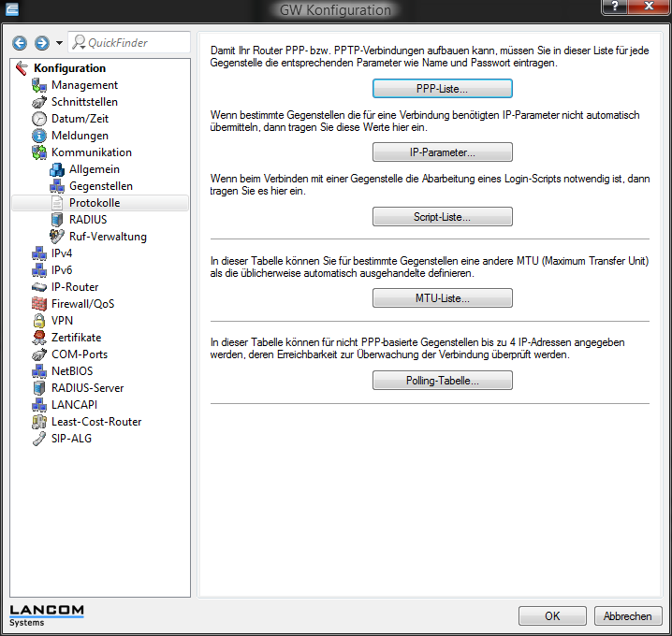672x636 pixels.
Task: Click the Management icon in the tree
Action: click(38, 85)
